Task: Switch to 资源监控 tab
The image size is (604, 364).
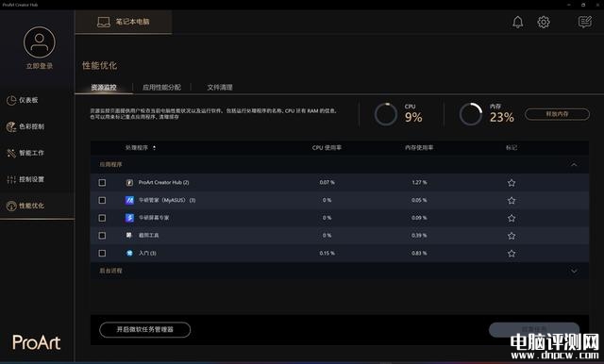Action: pos(104,88)
